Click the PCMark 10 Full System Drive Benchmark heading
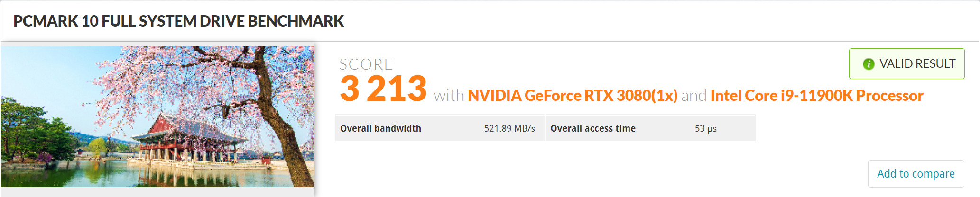This screenshot has height=197, width=980. (x=178, y=21)
